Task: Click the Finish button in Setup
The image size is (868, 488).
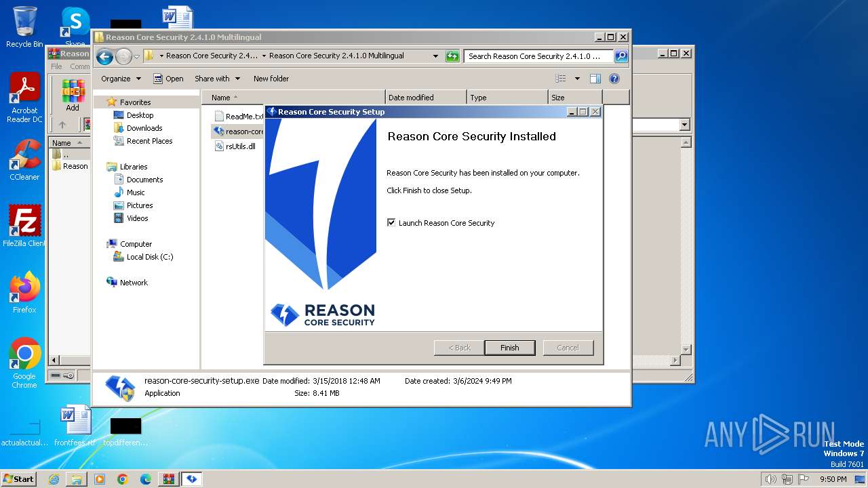Action: pos(509,348)
